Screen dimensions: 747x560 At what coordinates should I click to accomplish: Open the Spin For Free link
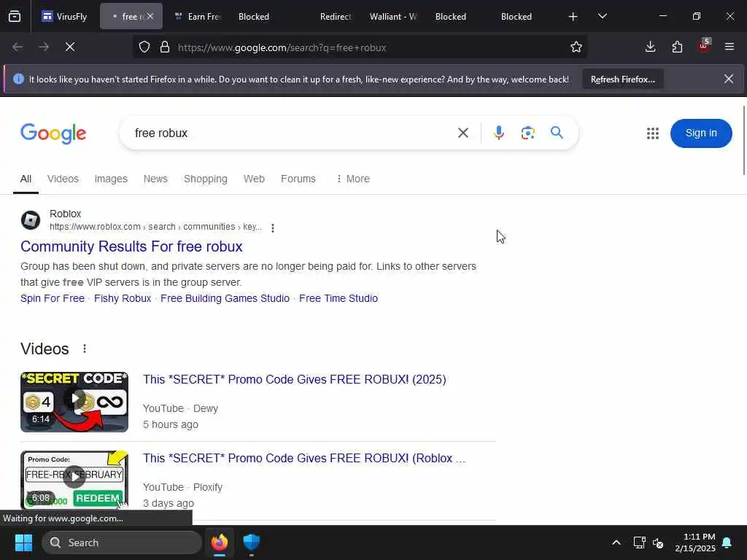point(53,298)
